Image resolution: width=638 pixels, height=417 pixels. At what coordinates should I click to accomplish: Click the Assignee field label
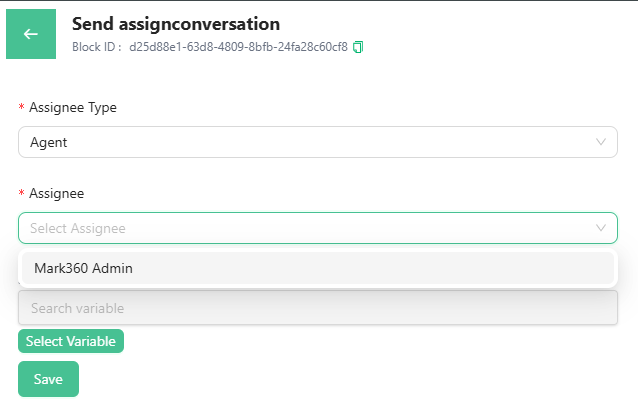click(57, 193)
